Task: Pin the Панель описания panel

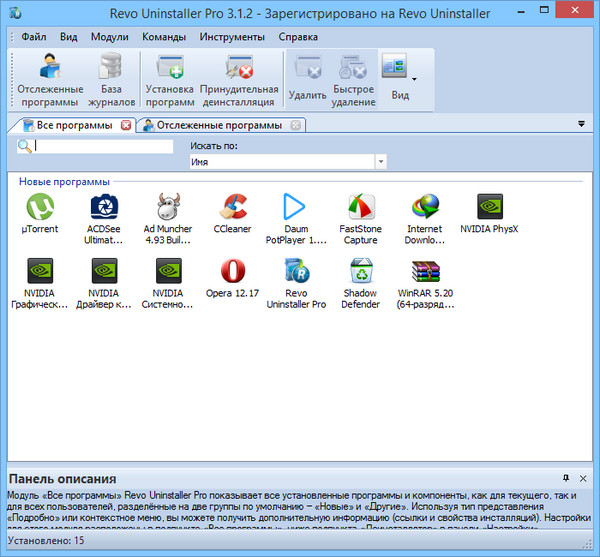Action: point(566,478)
